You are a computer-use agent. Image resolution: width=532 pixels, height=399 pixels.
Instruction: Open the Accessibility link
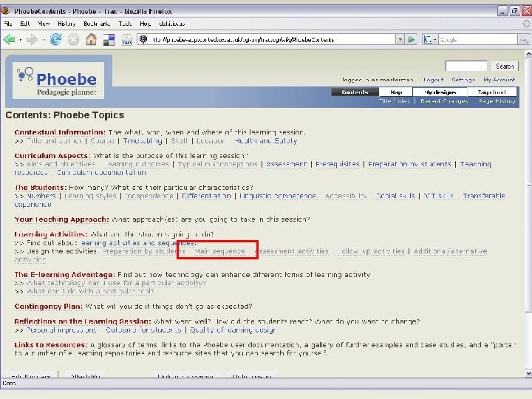point(346,196)
